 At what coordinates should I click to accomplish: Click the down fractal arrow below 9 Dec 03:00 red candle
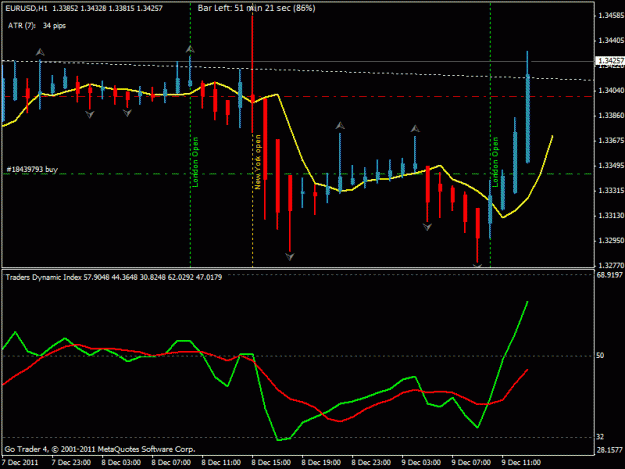point(427,227)
